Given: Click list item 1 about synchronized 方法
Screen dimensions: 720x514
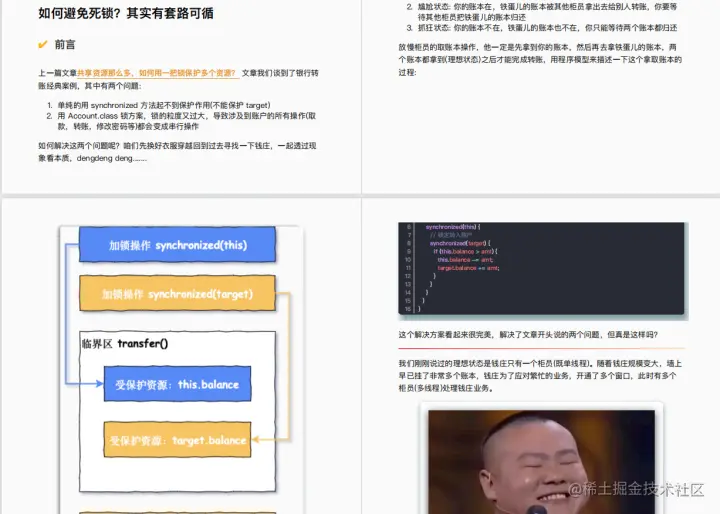Looking at the screenshot, I should tap(158, 105).
